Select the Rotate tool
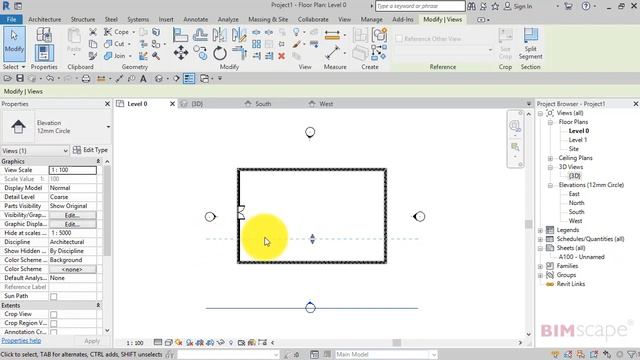Image resolution: width=640 pixels, height=360 pixels. 220,53
